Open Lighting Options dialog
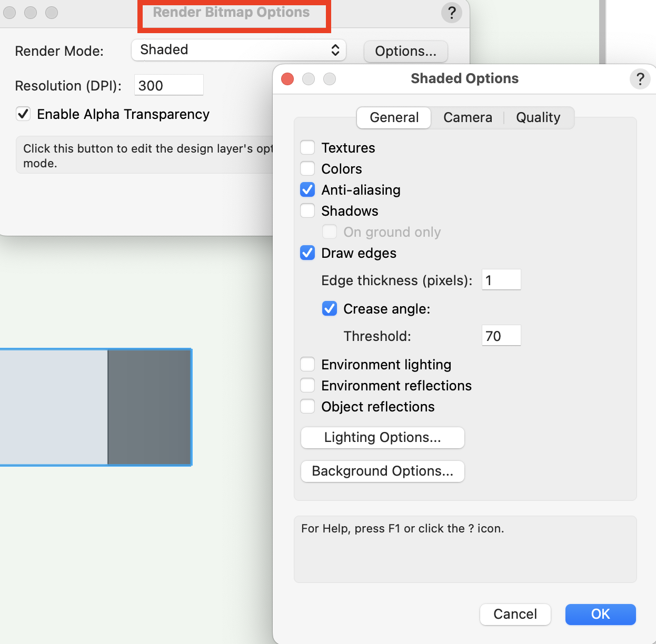Screen dimensions: 656x644 click(382, 438)
